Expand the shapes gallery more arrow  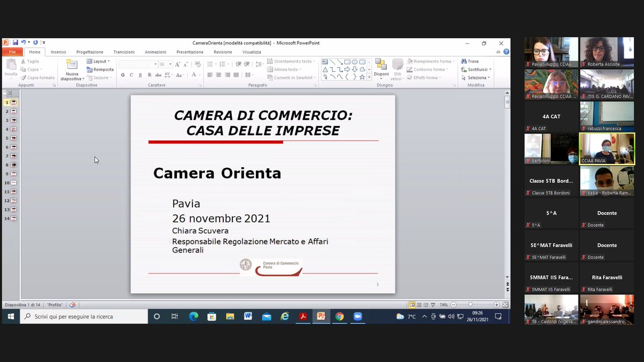pyautogui.click(x=369, y=77)
